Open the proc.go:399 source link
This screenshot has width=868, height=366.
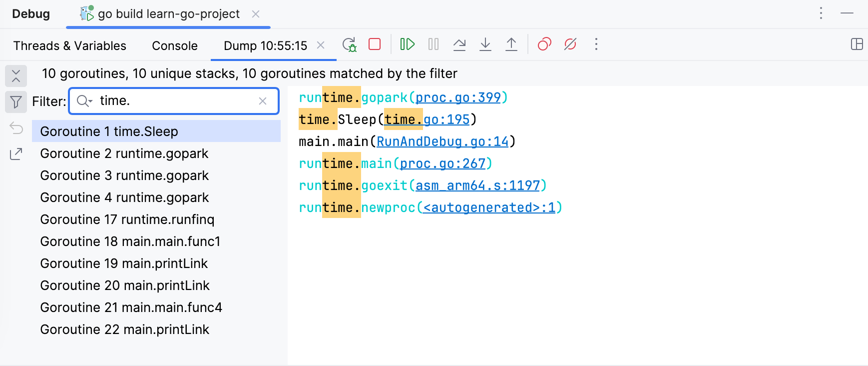tap(458, 97)
